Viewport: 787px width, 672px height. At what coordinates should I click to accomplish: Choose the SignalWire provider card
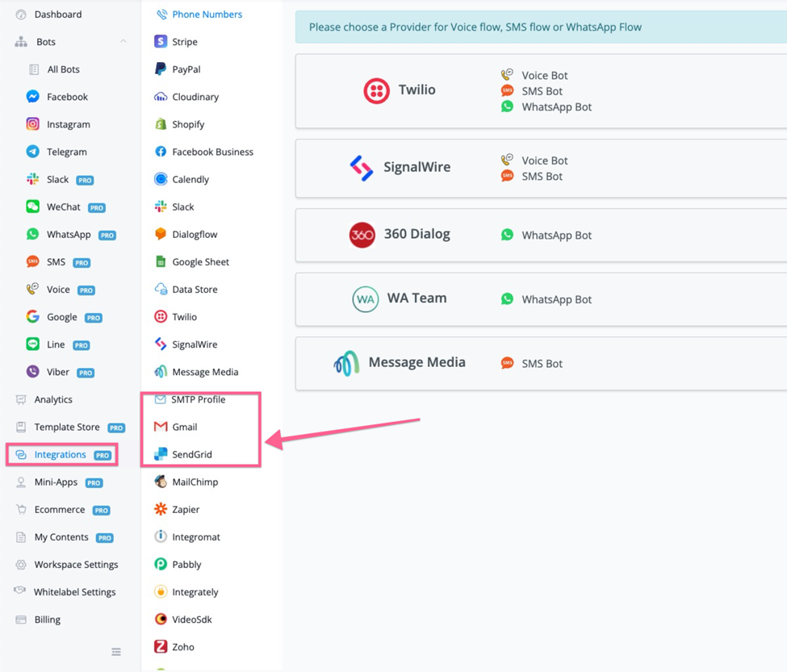click(541, 169)
